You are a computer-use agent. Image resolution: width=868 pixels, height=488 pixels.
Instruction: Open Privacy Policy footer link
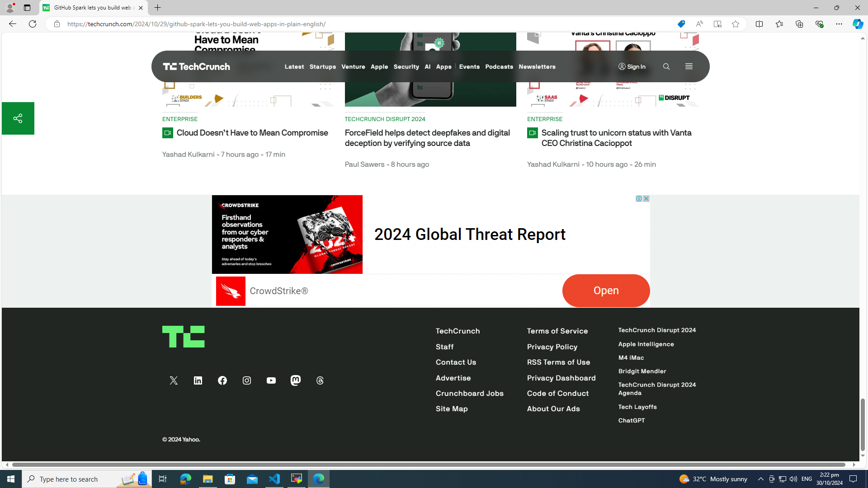click(552, 347)
